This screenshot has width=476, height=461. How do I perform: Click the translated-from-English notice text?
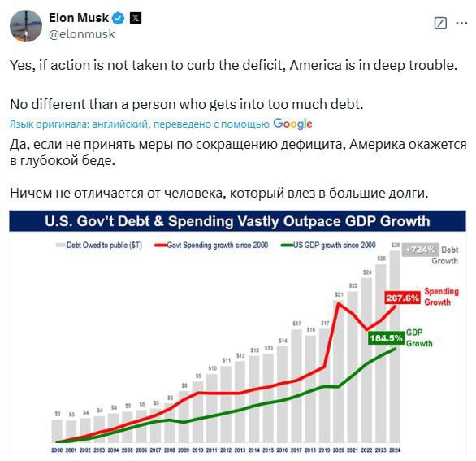pyautogui.click(x=140, y=124)
